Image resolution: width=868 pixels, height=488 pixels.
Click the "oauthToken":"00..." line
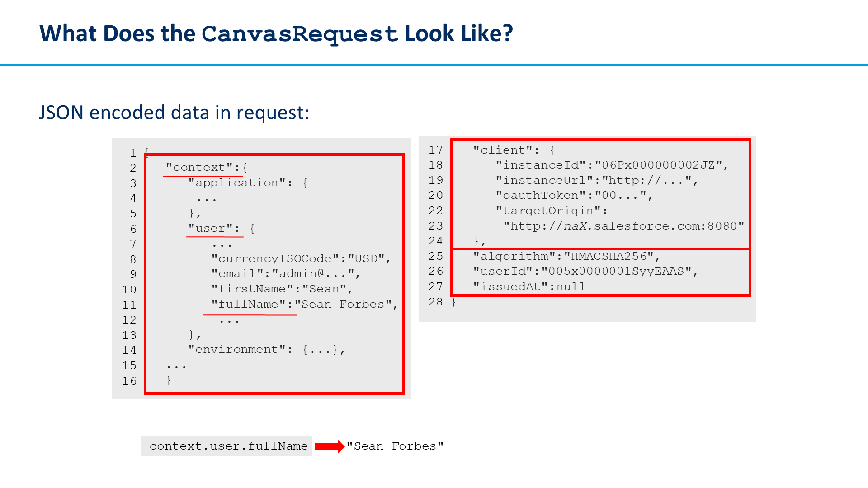tap(574, 196)
